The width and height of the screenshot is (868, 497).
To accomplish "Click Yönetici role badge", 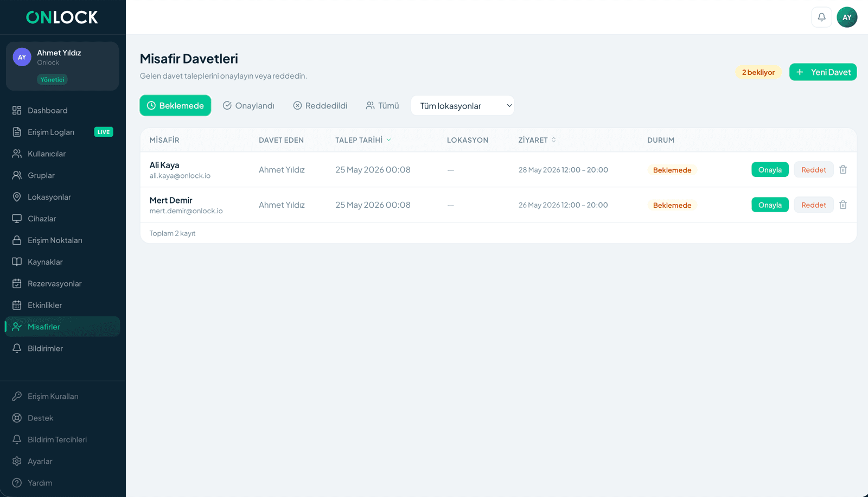I will pyautogui.click(x=52, y=80).
